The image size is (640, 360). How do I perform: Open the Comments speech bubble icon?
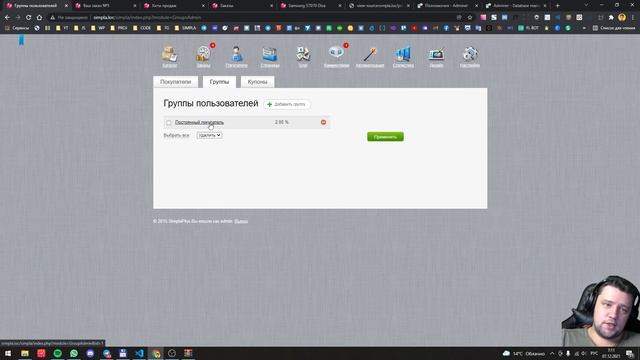coord(336,53)
